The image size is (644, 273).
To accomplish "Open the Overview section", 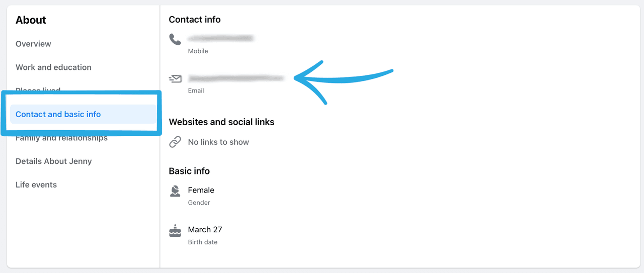I will (33, 44).
